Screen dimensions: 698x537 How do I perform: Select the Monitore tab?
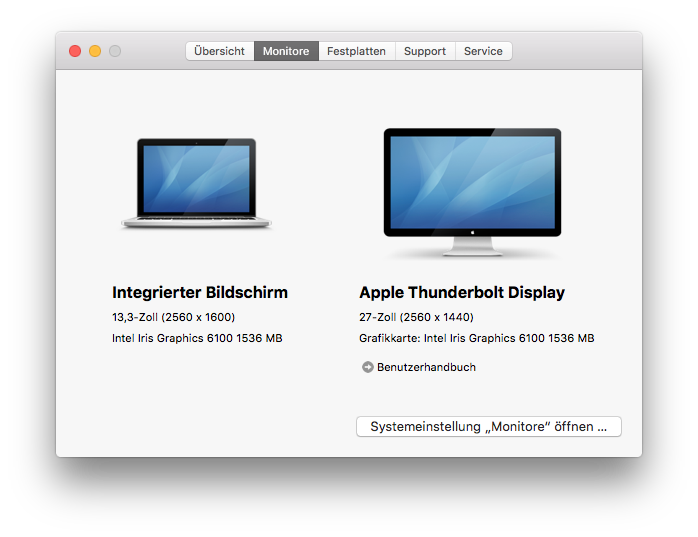[286, 51]
